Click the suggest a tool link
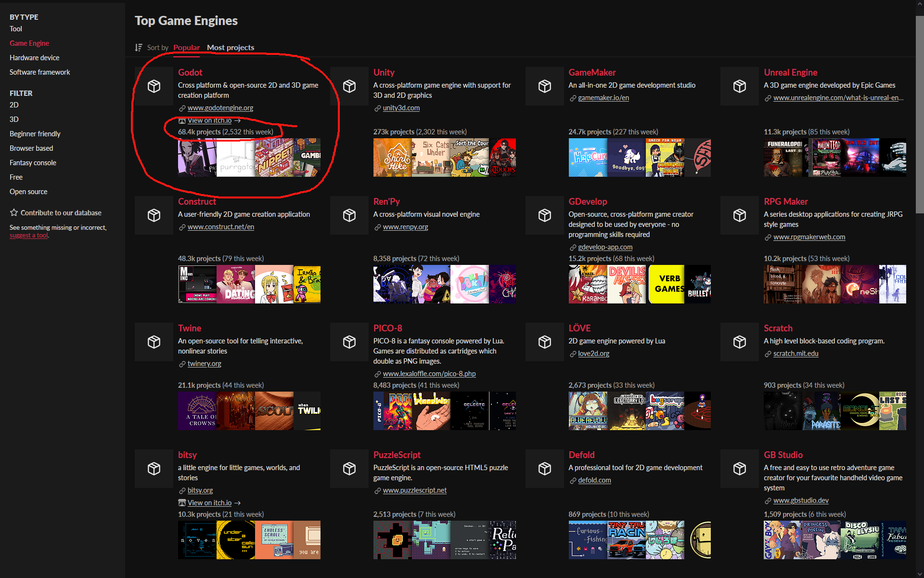This screenshot has width=924, height=578. pos(29,236)
